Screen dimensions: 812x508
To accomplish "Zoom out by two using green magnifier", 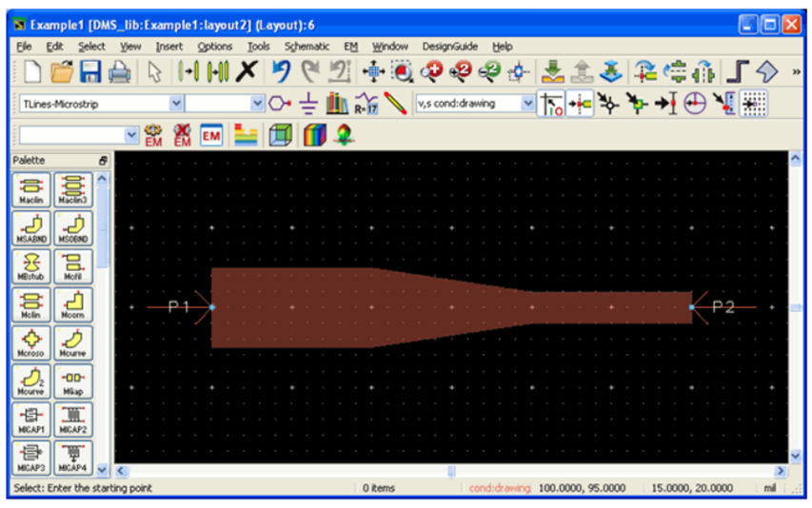I will click(x=489, y=71).
